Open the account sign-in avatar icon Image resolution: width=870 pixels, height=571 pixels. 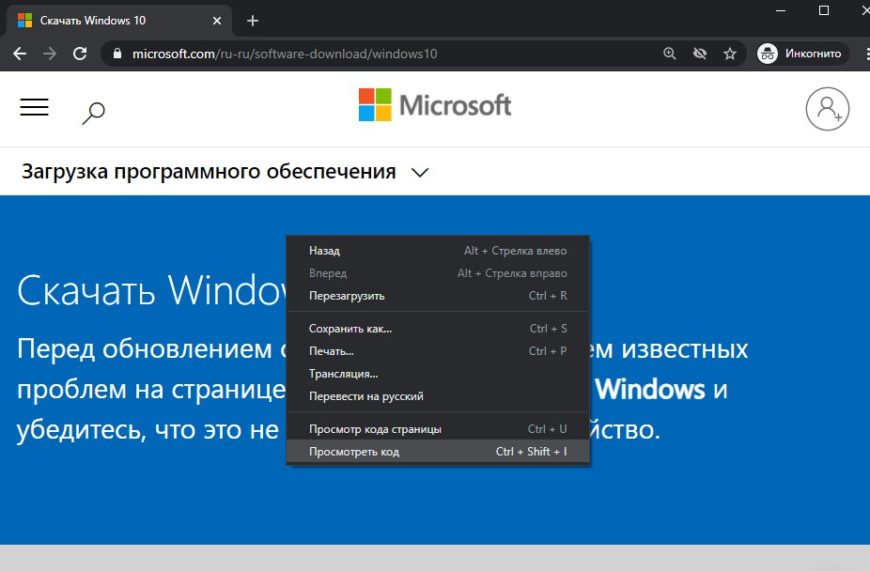pyautogui.click(x=827, y=109)
